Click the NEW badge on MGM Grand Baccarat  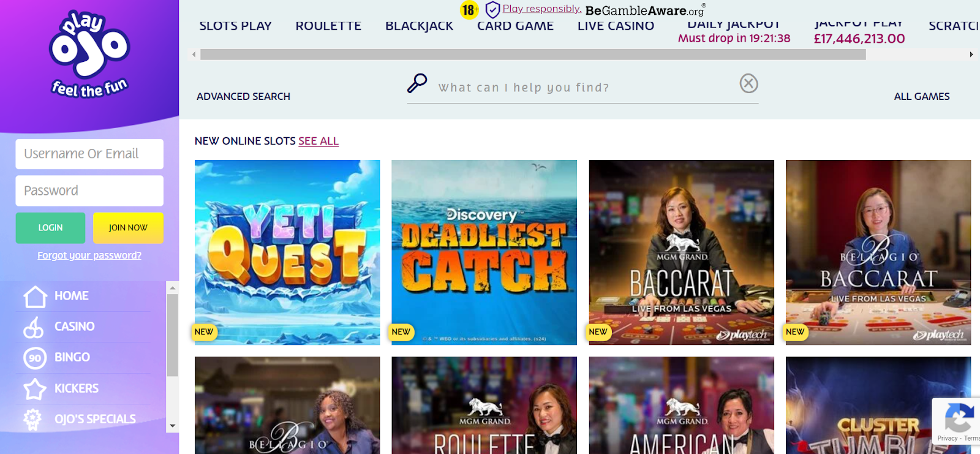(599, 332)
